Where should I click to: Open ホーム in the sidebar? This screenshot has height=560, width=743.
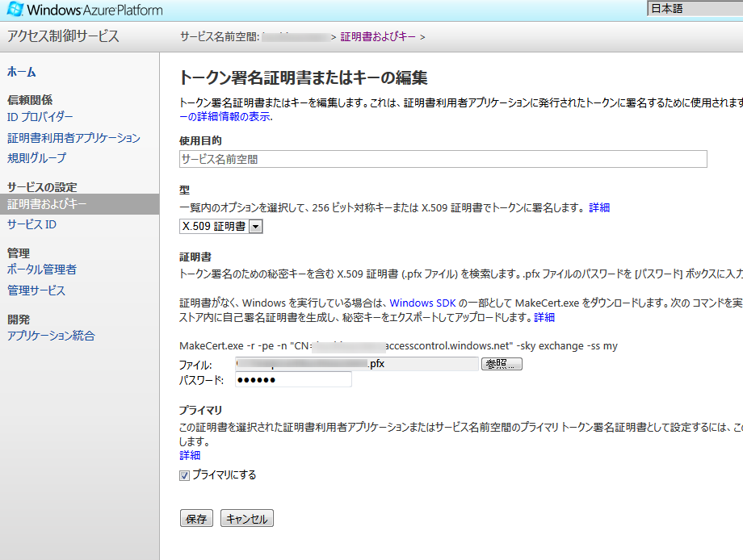pyautogui.click(x=22, y=72)
